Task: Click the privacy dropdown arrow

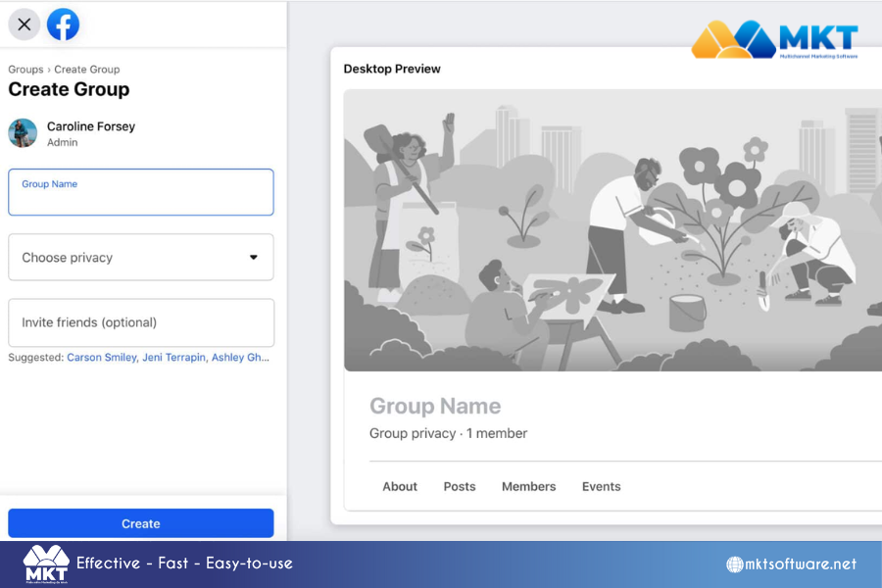Action: [x=254, y=257]
